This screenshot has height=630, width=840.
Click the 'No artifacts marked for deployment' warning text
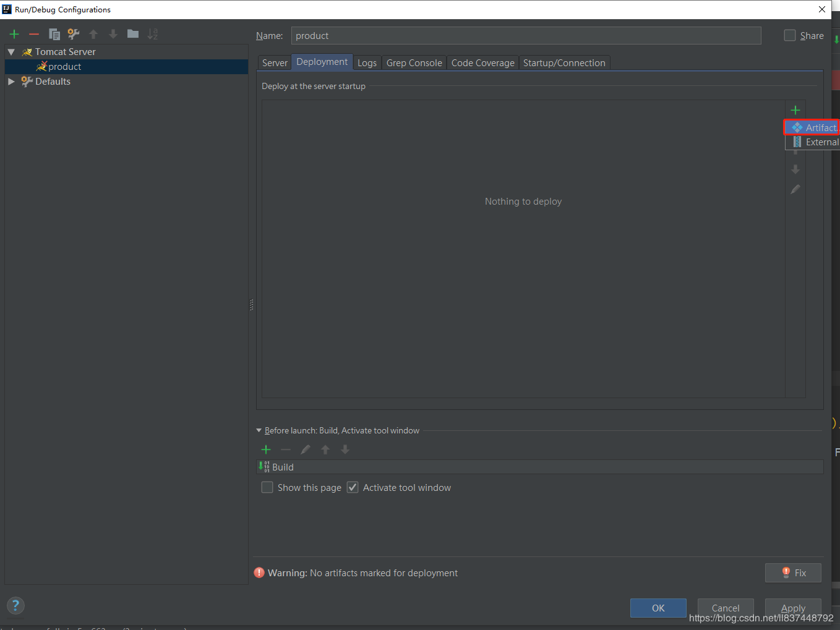tap(384, 573)
